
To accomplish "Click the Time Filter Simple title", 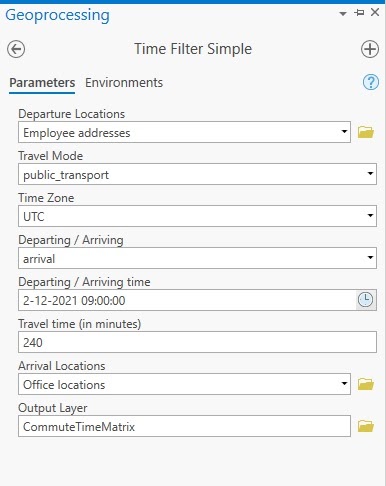I will [193, 49].
